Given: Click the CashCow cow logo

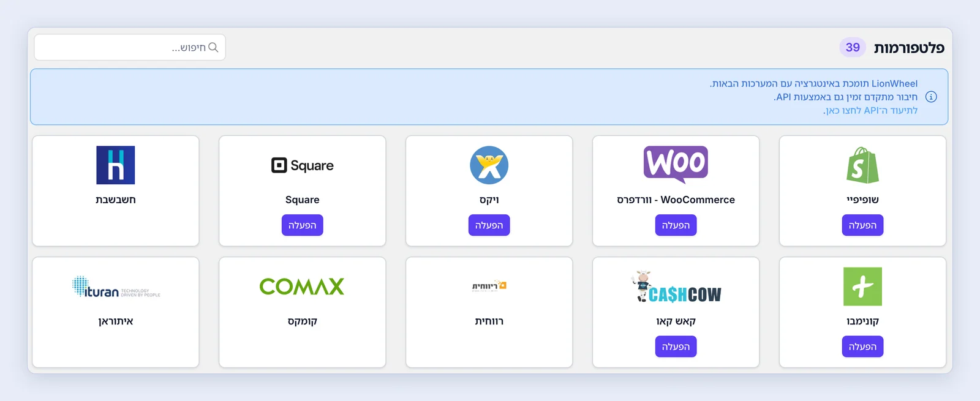Looking at the screenshot, I should click(676, 287).
